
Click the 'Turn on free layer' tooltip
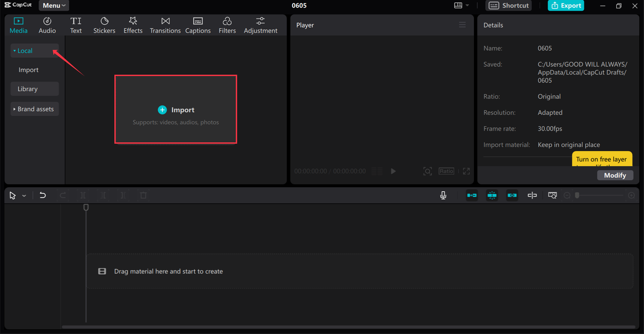pos(602,159)
